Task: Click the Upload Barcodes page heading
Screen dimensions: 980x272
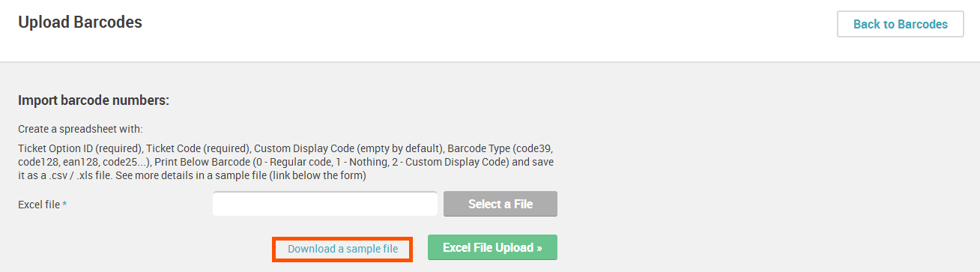Action: [80, 22]
